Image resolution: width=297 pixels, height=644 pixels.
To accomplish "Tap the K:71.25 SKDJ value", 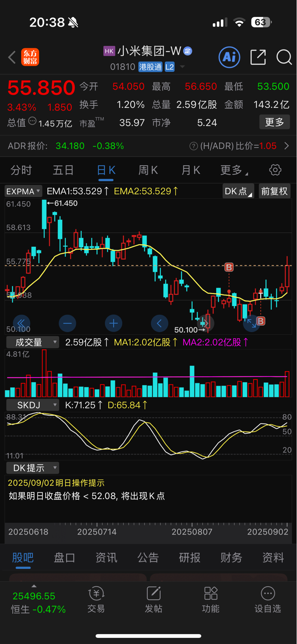I will 84,405.
